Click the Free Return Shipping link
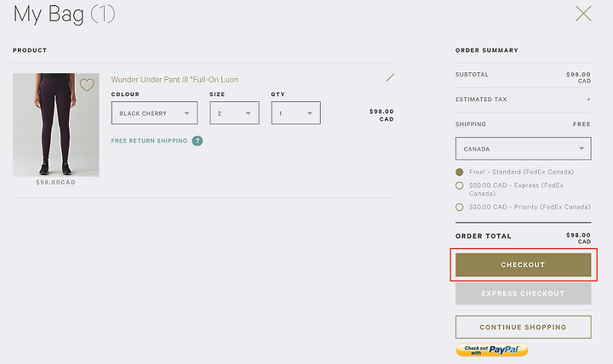 [x=149, y=140]
